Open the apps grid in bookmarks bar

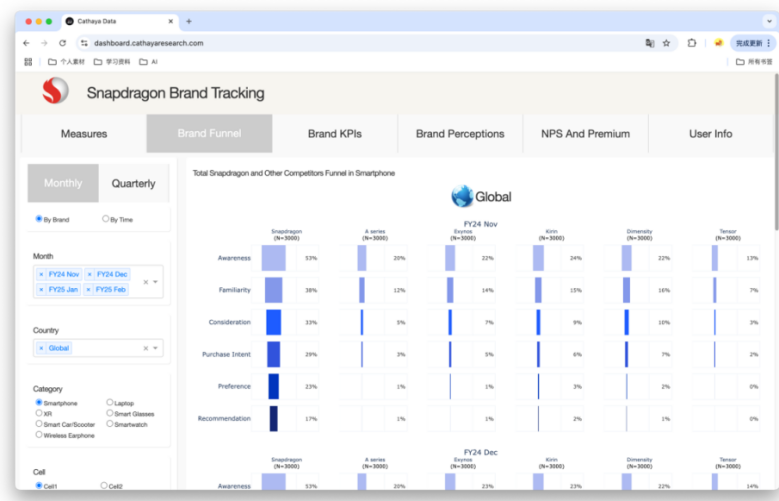click(x=28, y=61)
